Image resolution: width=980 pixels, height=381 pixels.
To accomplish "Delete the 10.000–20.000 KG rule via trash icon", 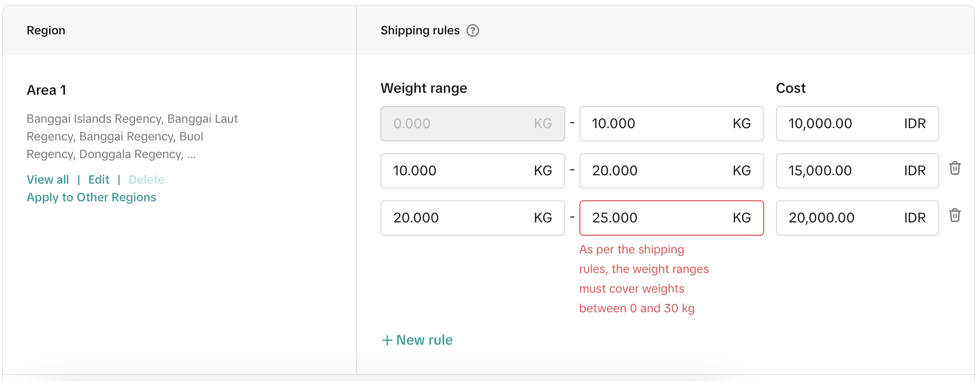I will click(954, 168).
